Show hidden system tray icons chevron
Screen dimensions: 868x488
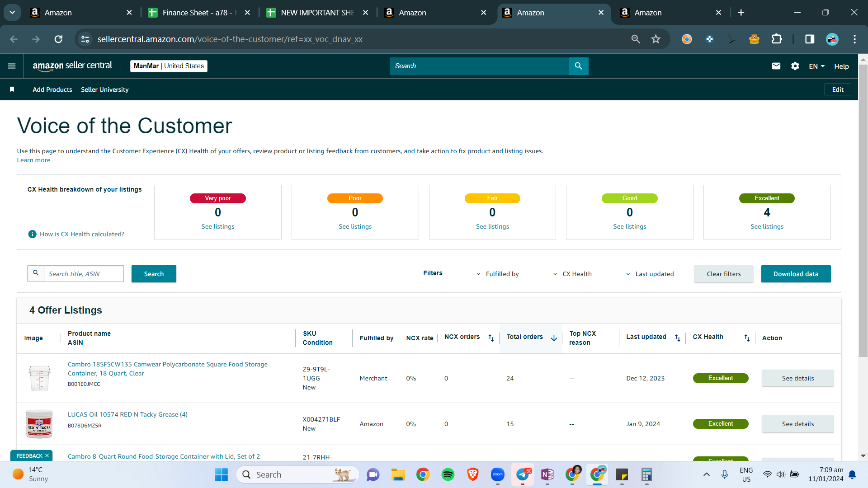(x=706, y=474)
